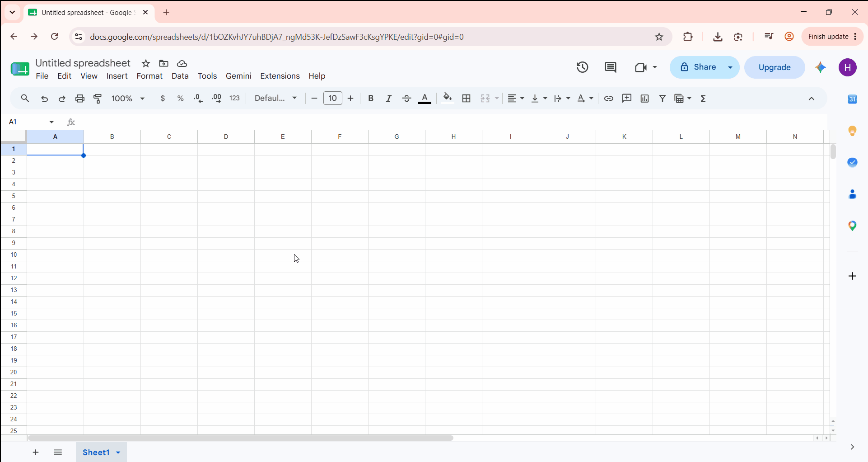Toggle strikethrough formatting
Image resolution: width=868 pixels, height=462 pixels.
pos(406,98)
